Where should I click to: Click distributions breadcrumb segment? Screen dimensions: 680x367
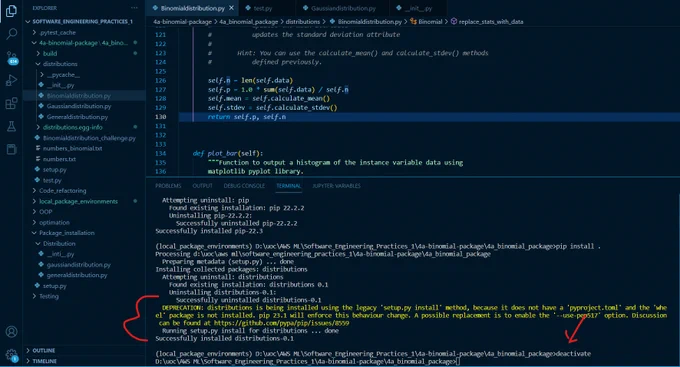(x=303, y=21)
